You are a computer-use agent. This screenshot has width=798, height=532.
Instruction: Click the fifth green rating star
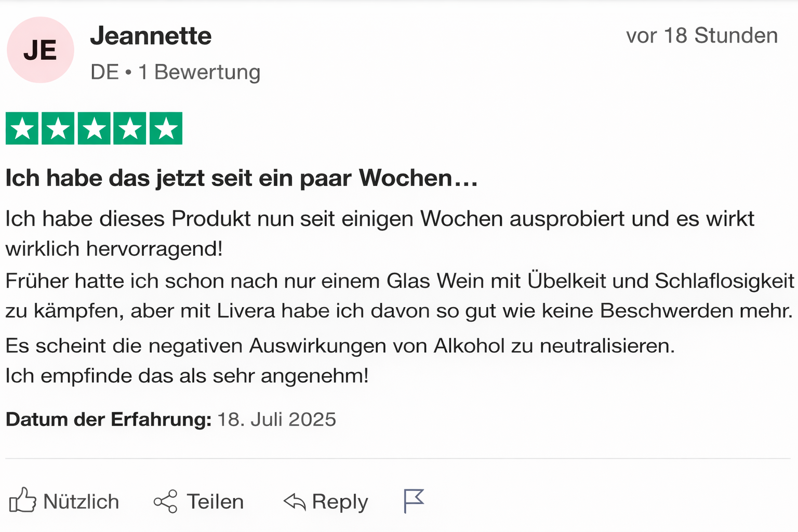click(x=166, y=128)
